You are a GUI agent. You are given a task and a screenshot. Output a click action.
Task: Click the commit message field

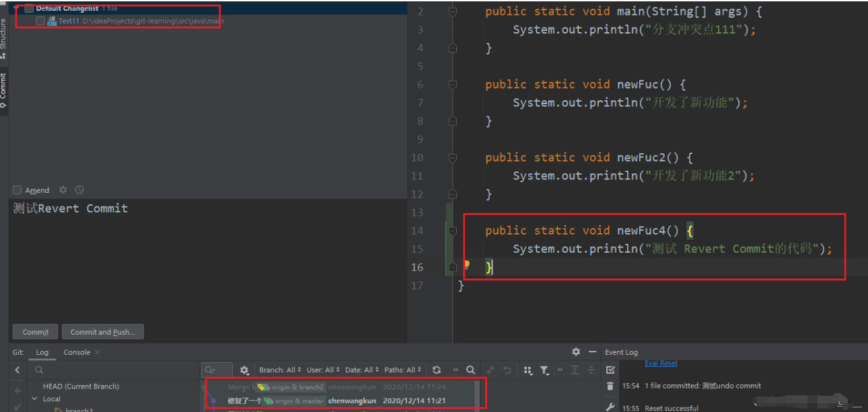207,259
